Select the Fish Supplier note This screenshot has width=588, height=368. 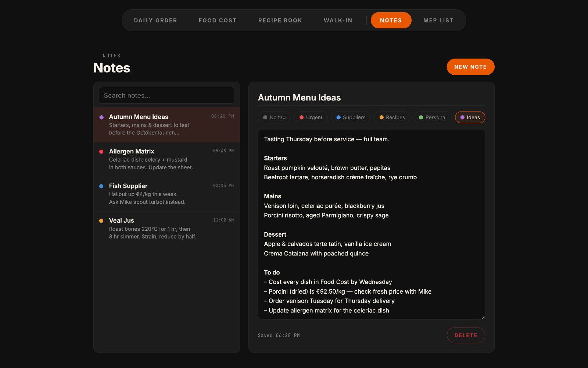pyautogui.click(x=167, y=194)
